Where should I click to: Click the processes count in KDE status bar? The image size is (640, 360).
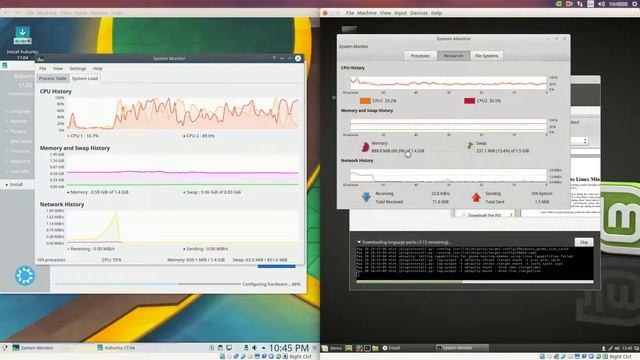pyautogui.click(x=51, y=260)
